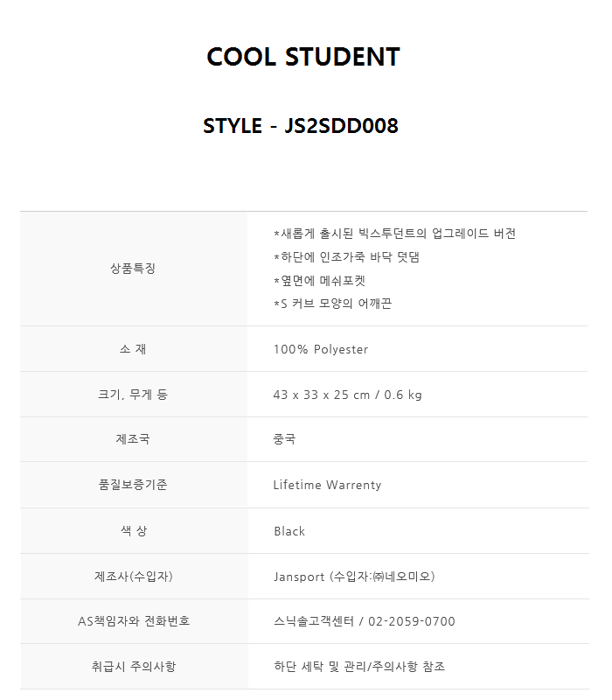
Task: Select the 하단 세탁 및 관리/주의사항 참조 text
Action: click(359, 667)
